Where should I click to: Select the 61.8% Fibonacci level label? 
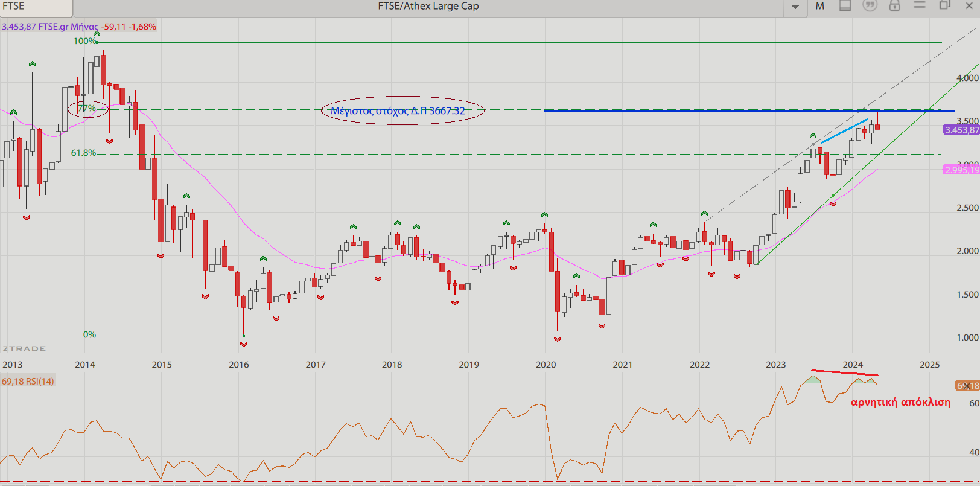(83, 153)
